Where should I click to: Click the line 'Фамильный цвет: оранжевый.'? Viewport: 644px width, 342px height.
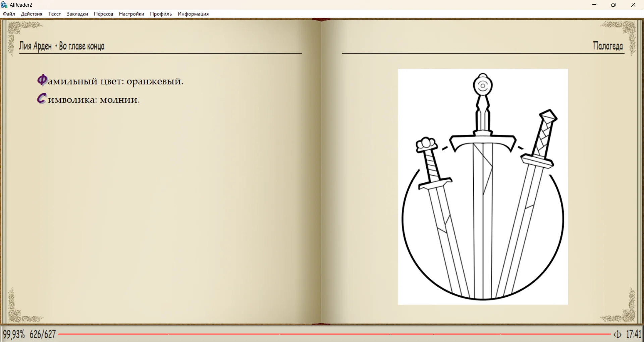point(110,81)
